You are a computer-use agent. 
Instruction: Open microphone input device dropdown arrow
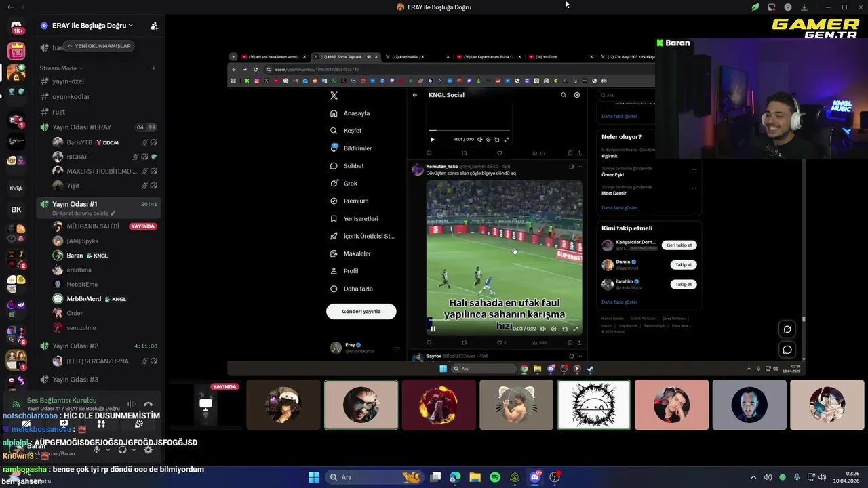108,449
